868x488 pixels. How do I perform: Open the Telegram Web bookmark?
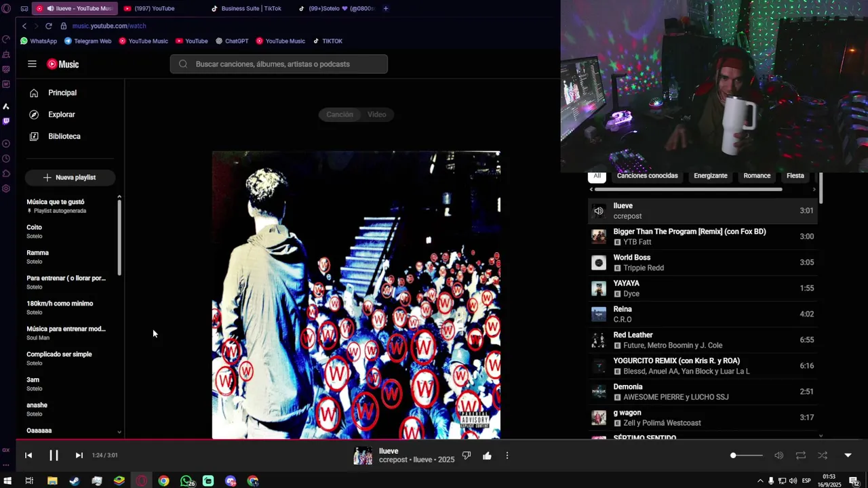coord(87,41)
